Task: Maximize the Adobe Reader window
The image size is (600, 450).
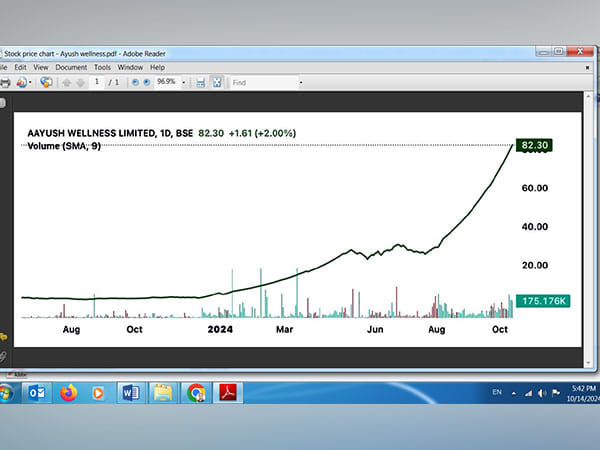Action: (x=558, y=52)
